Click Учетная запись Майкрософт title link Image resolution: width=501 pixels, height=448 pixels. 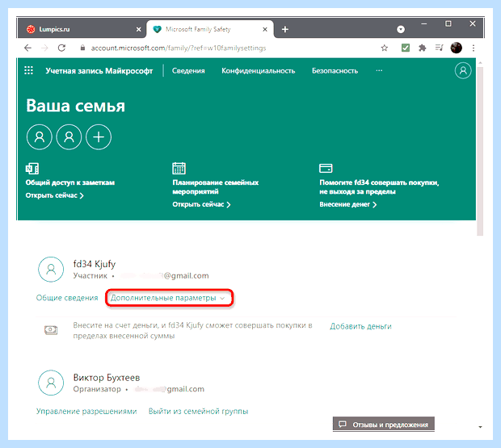pyautogui.click(x=99, y=71)
